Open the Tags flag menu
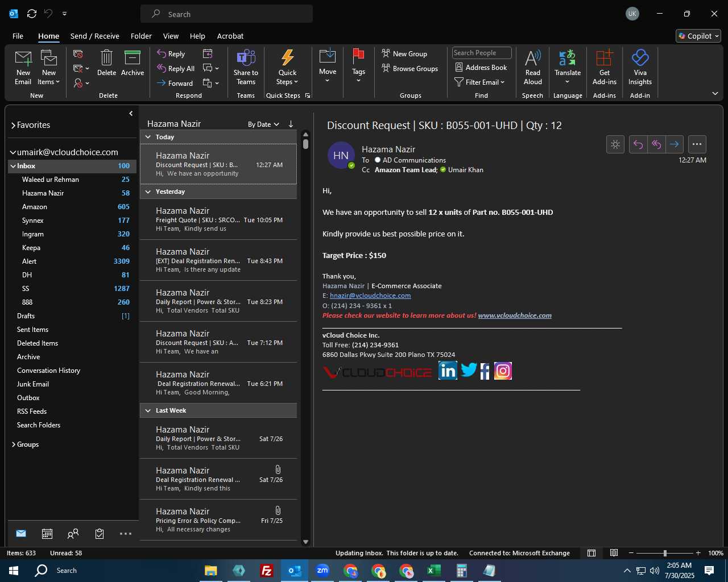The image size is (728, 582). [x=358, y=66]
